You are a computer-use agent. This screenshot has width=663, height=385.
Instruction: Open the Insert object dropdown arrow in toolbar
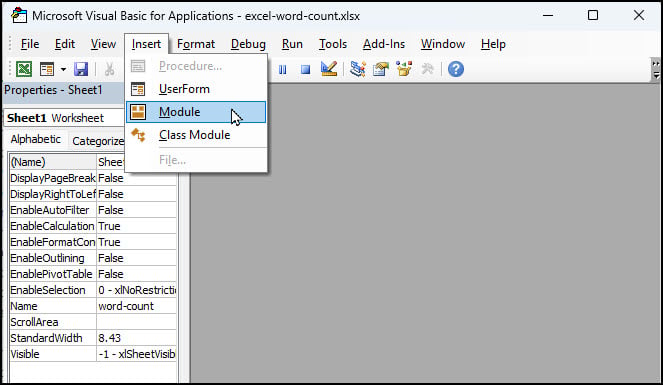coord(63,69)
